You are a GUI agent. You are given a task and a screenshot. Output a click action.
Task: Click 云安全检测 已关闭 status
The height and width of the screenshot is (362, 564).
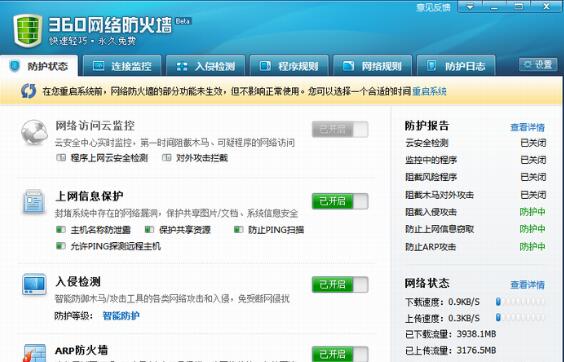533,143
